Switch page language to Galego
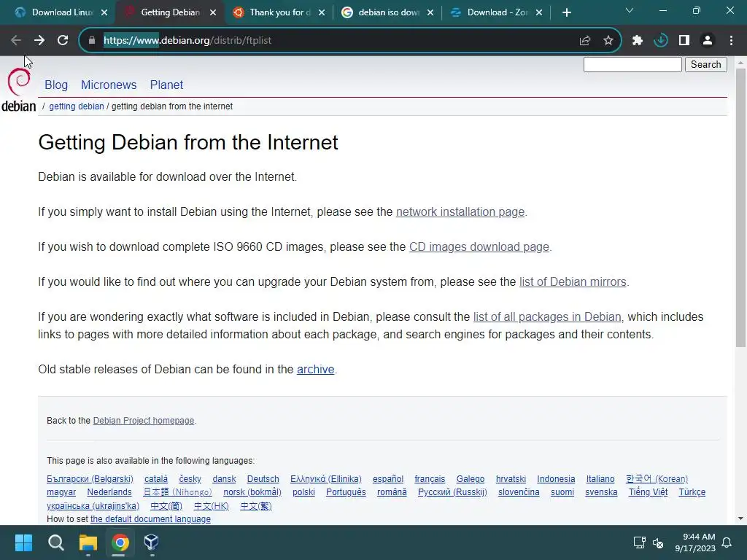Viewport: 747px width, 560px height. click(471, 479)
